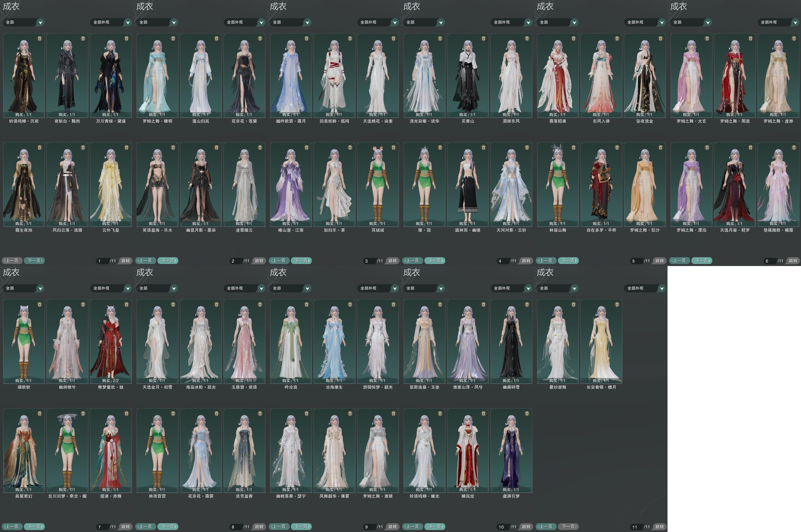Viewport: 801px width, 532px height.
Task: Delete the 蓬山归岚 outfit via trash icon
Action: pyautogui.click(x=216, y=38)
